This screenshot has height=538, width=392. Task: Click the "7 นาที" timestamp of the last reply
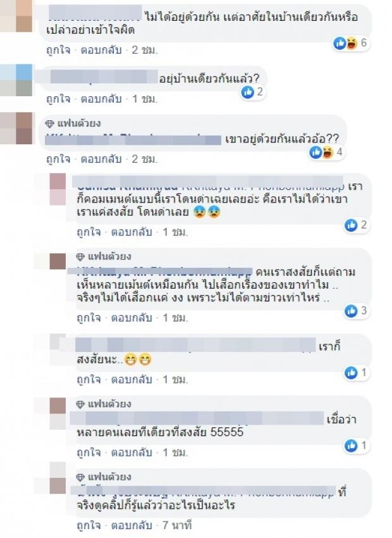pos(177,525)
